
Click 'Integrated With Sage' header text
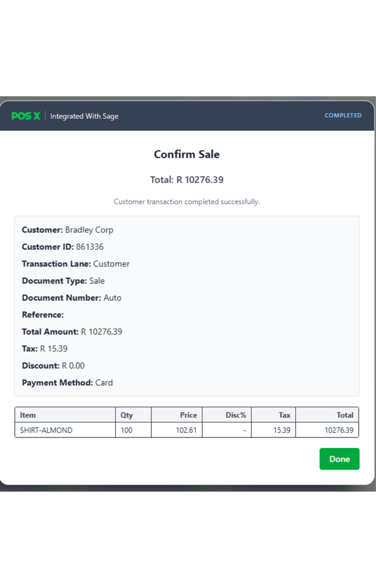point(84,116)
